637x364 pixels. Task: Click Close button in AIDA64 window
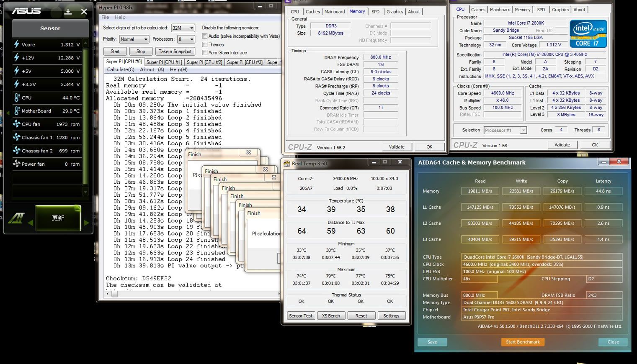tap(613, 342)
